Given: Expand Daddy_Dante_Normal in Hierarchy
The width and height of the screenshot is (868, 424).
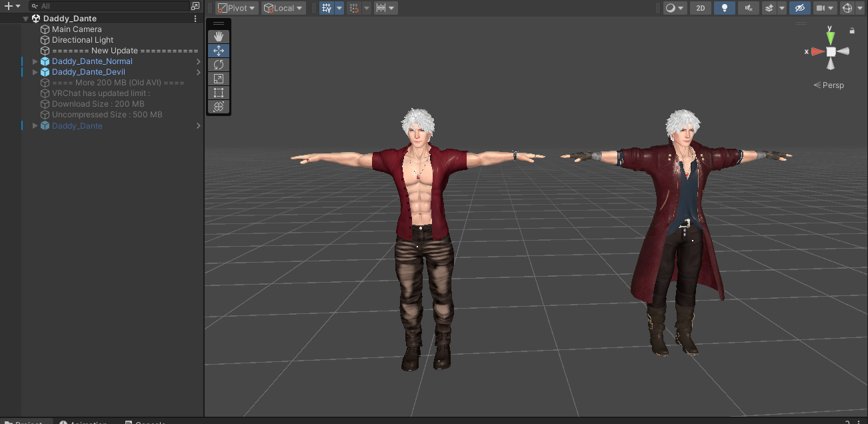Looking at the screenshot, I should [x=35, y=61].
